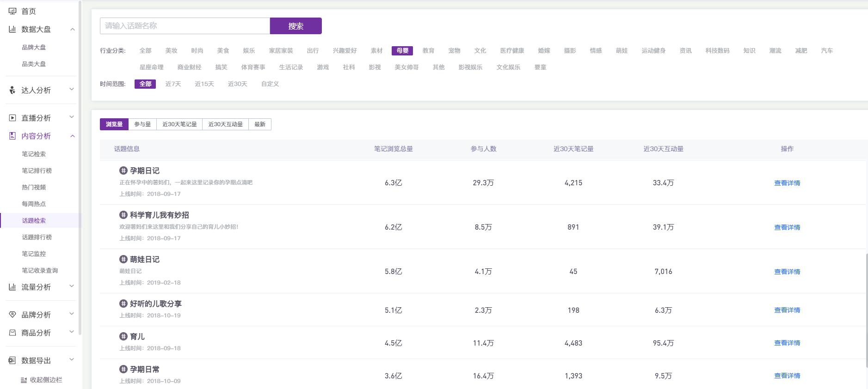This screenshot has height=389, width=868.
Task: Open the 话题排行榜 sidebar menu item
Action: coord(37,237)
